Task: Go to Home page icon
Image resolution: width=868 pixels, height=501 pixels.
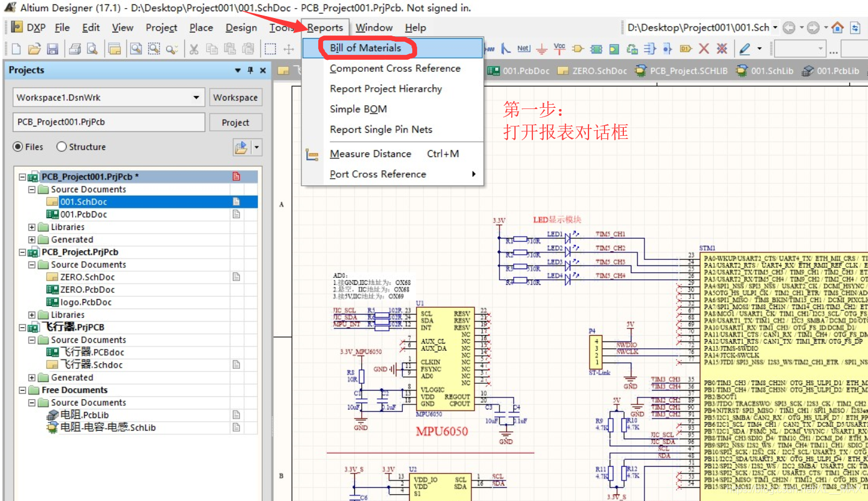Action: [837, 27]
